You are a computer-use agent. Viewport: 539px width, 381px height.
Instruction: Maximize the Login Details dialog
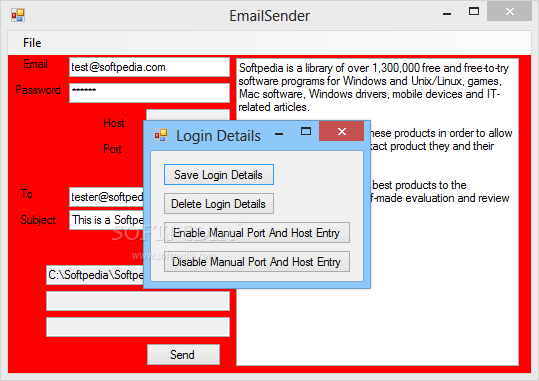click(x=306, y=131)
